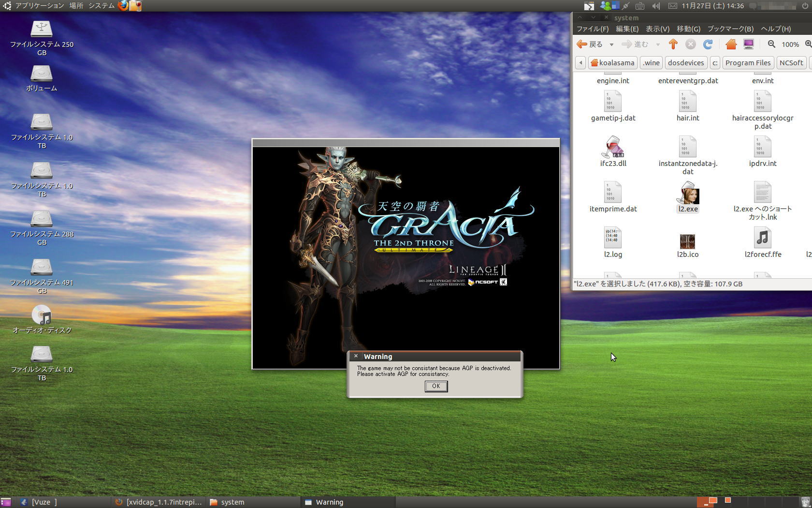Open the システム menu in top panel

(x=101, y=5)
